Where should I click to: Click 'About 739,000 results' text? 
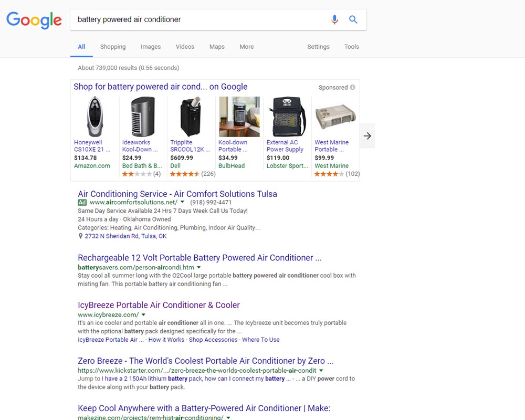pyautogui.click(x=129, y=68)
